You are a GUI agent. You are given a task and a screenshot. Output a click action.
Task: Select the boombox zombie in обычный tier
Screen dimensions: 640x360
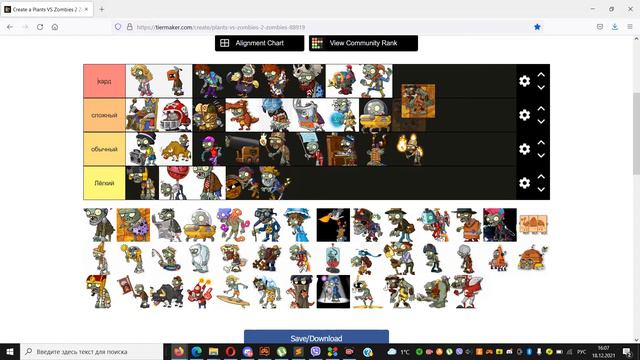pyautogui.click(x=142, y=149)
